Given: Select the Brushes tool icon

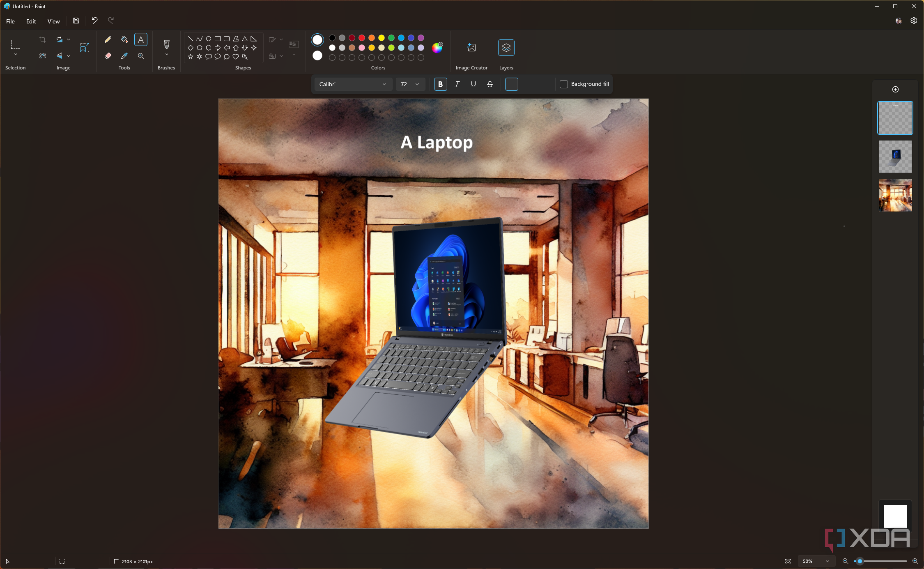Looking at the screenshot, I should (x=166, y=44).
